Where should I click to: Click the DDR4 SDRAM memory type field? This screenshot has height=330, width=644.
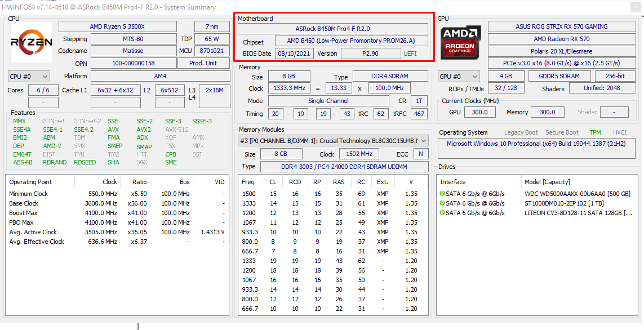tap(390, 77)
